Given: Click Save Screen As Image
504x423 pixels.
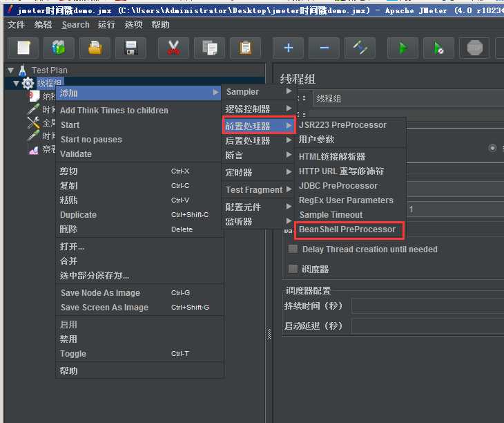Looking at the screenshot, I should point(139,307).
